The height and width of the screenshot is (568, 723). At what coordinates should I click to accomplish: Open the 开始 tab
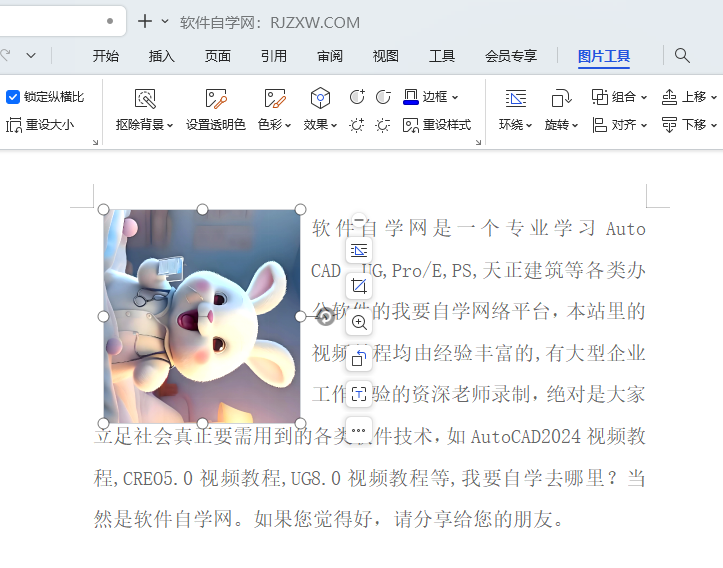click(106, 56)
